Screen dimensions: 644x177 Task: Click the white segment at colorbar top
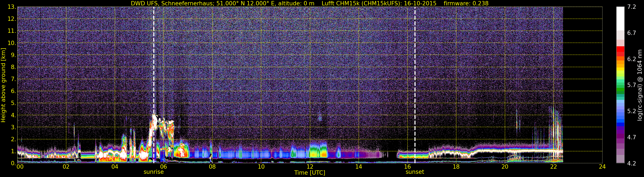coord(620,19)
